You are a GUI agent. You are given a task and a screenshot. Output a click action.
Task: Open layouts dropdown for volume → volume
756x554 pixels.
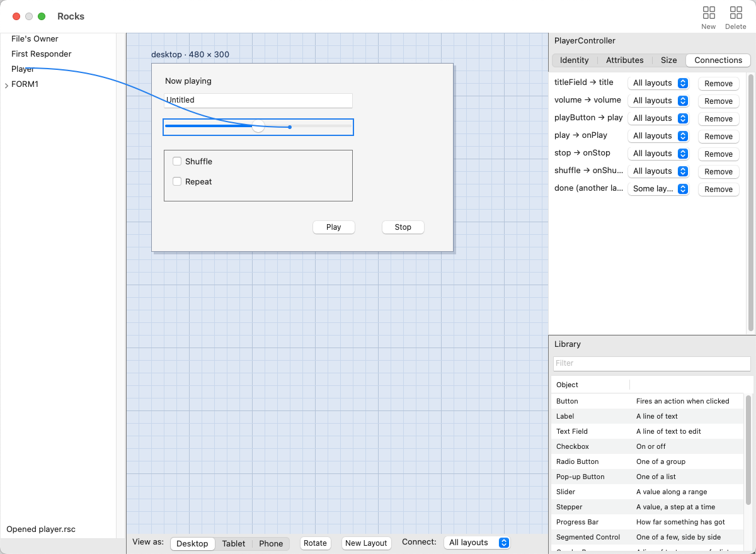pos(659,101)
